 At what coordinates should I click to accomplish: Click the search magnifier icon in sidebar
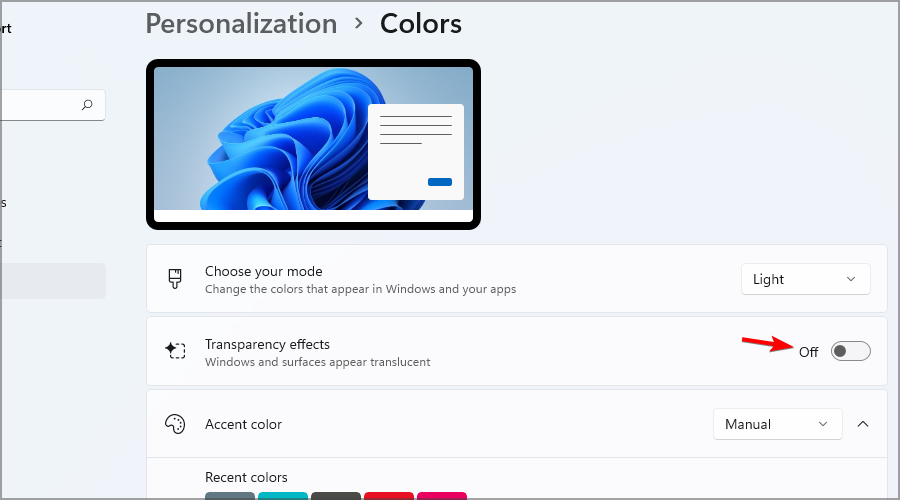(x=87, y=104)
